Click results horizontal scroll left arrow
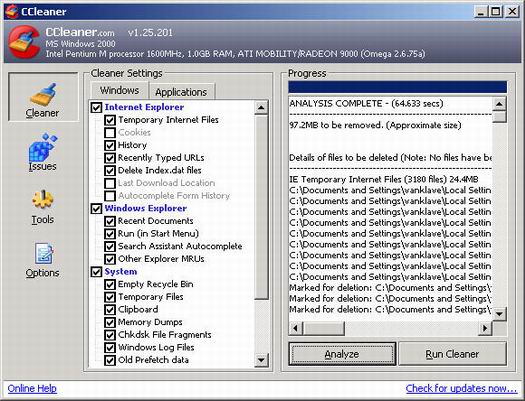The height and width of the screenshot is (401, 525). [x=296, y=328]
